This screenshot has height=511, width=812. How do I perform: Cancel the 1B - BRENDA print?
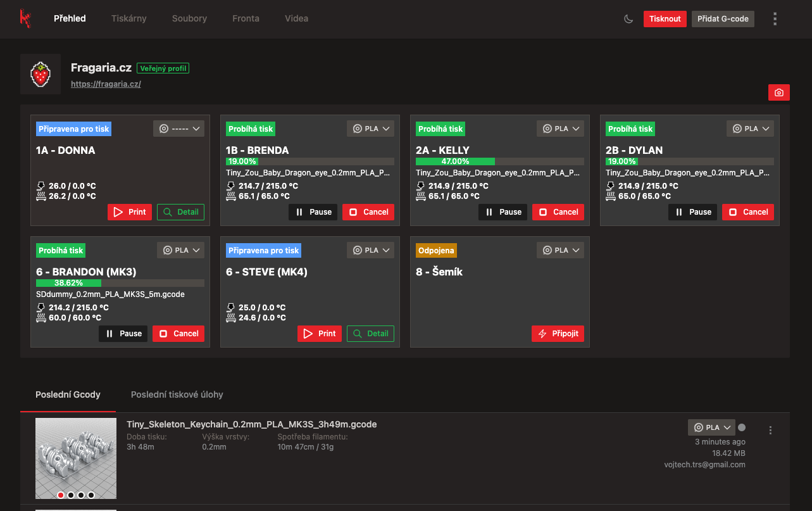(368, 212)
